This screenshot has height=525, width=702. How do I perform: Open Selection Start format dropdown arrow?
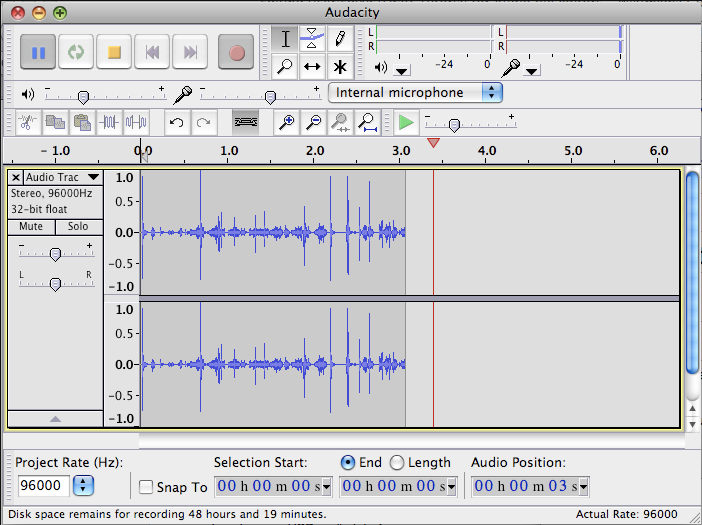point(327,487)
